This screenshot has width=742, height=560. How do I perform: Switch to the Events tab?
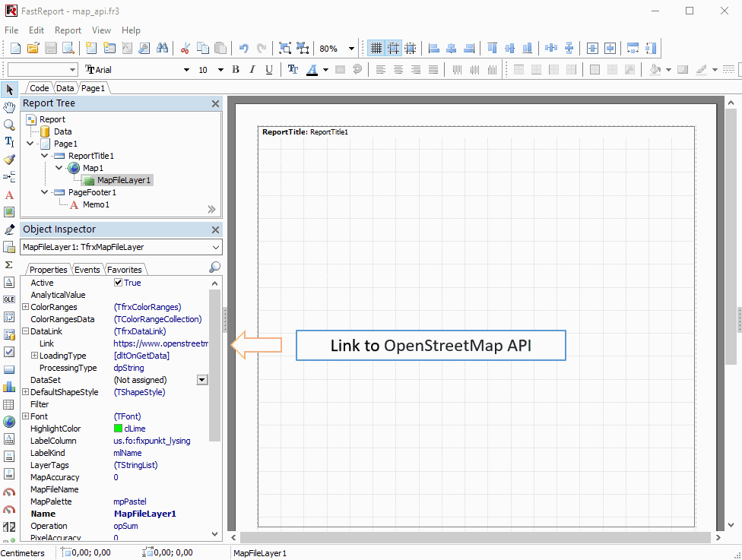point(87,269)
